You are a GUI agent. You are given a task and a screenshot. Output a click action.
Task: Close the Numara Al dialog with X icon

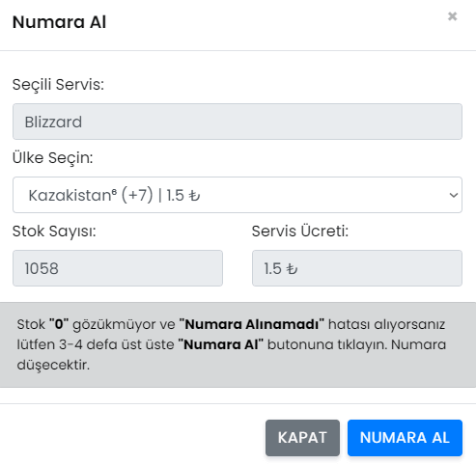pos(452,16)
